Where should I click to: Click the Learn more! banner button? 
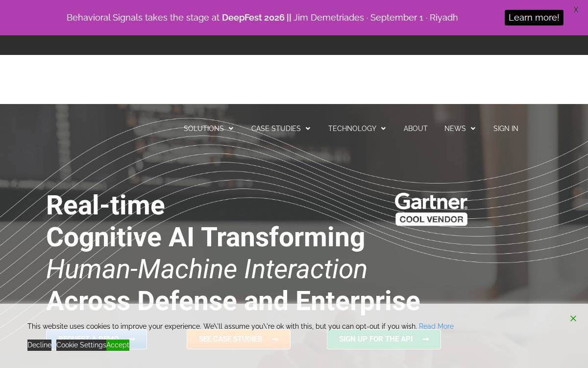click(x=534, y=18)
